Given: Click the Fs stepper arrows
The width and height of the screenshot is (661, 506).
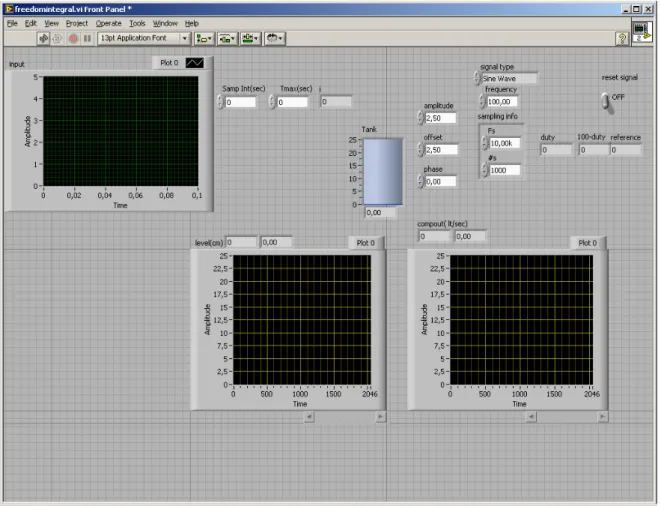Looking at the screenshot, I should (485, 143).
